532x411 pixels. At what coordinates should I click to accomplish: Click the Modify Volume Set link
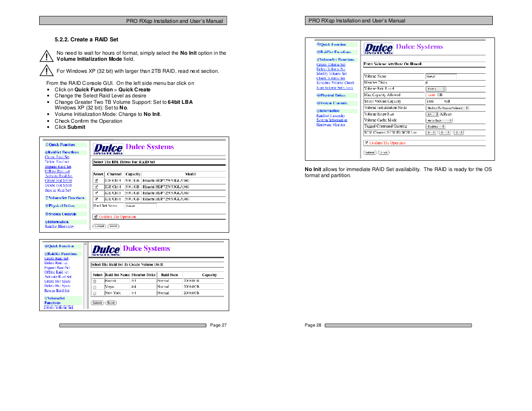click(x=332, y=74)
